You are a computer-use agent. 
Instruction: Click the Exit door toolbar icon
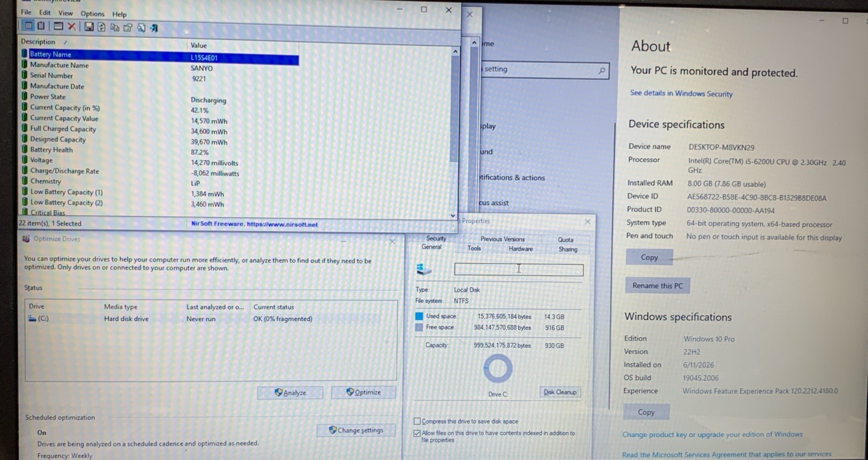pos(155,28)
